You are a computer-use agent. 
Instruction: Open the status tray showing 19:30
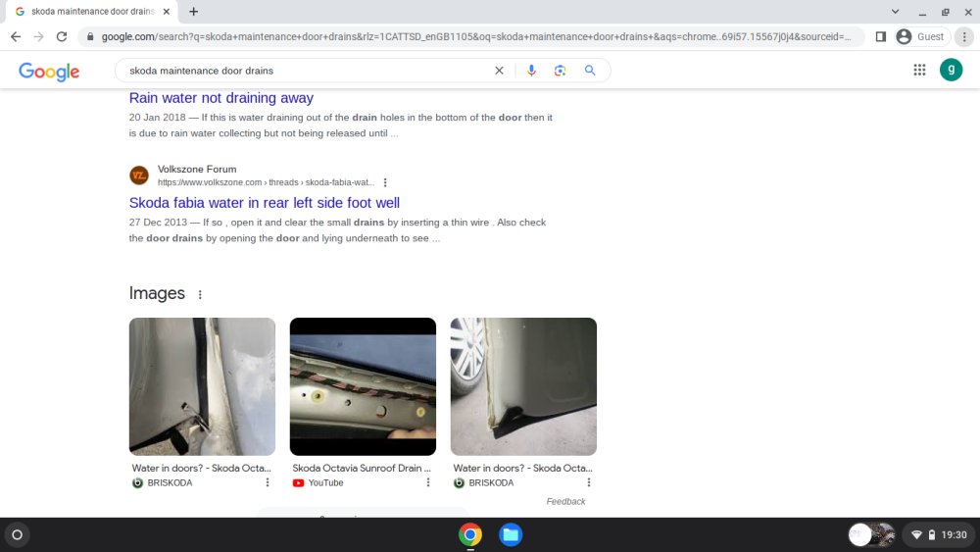click(x=939, y=534)
